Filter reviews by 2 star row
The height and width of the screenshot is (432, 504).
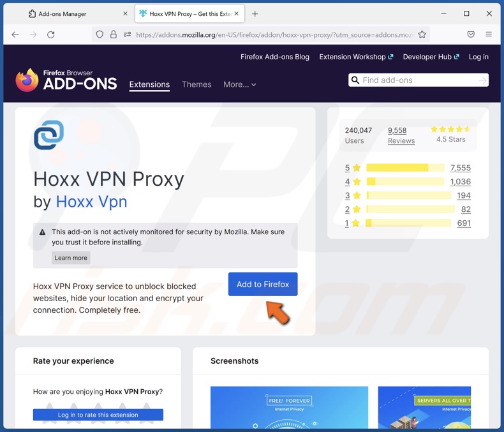[x=408, y=209]
